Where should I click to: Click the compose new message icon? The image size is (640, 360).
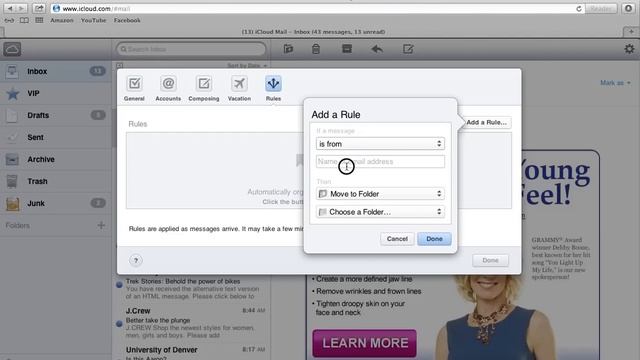point(408,49)
